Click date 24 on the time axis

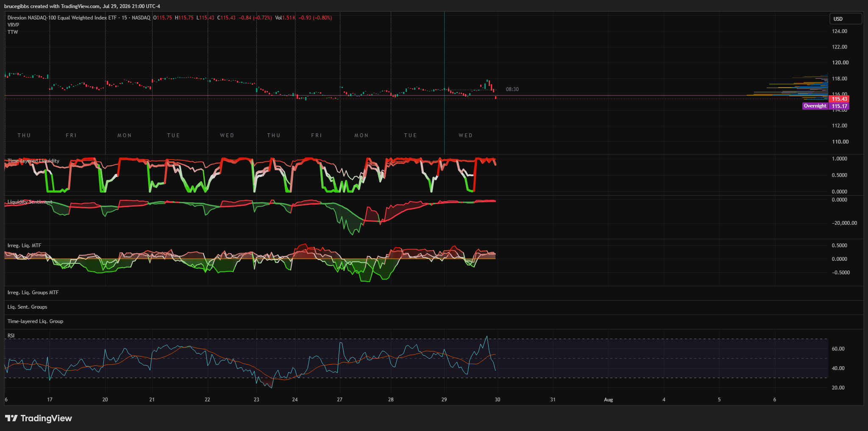point(295,400)
